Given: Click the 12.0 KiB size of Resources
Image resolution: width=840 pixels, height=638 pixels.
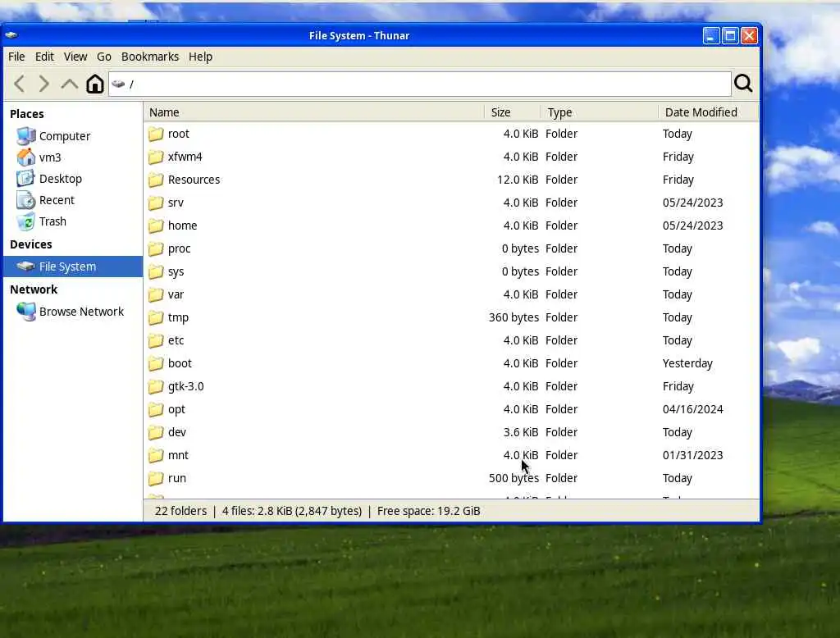Looking at the screenshot, I should click(x=518, y=180).
